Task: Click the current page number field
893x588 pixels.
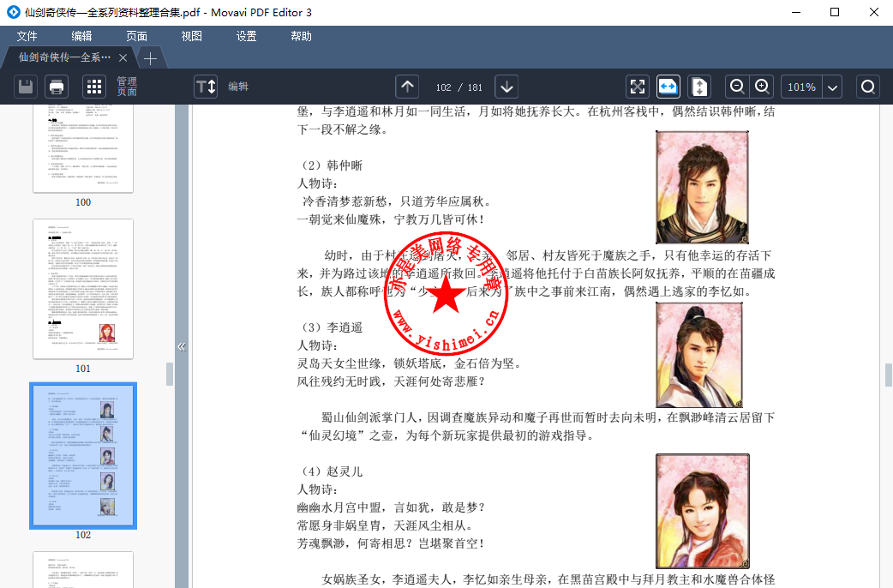Action: pos(444,87)
